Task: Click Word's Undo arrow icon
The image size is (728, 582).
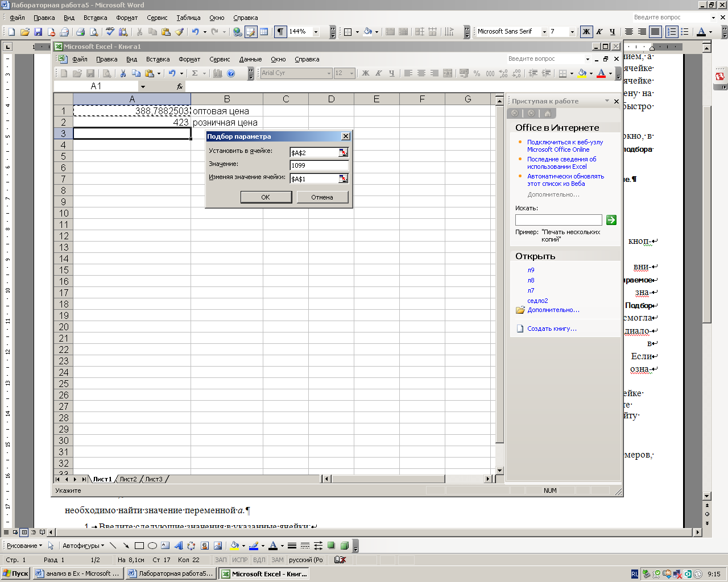Action: (196, 32)
